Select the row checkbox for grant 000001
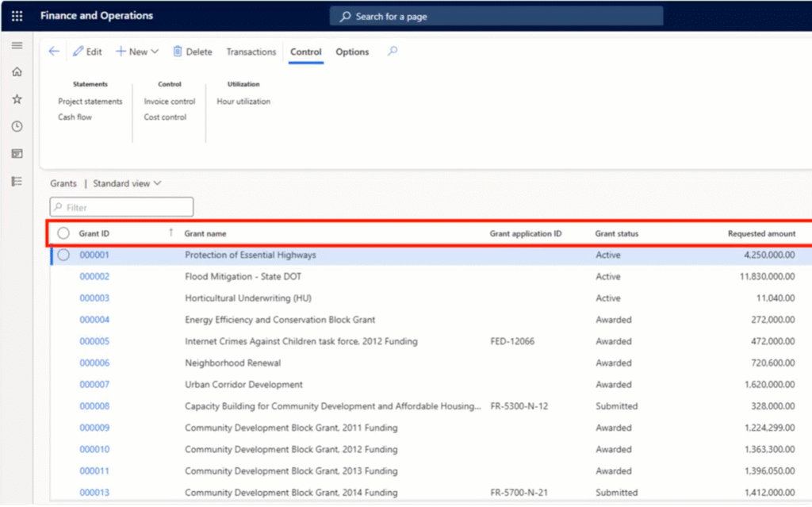Viewport: 812px width, 507px height. [63, 255]
